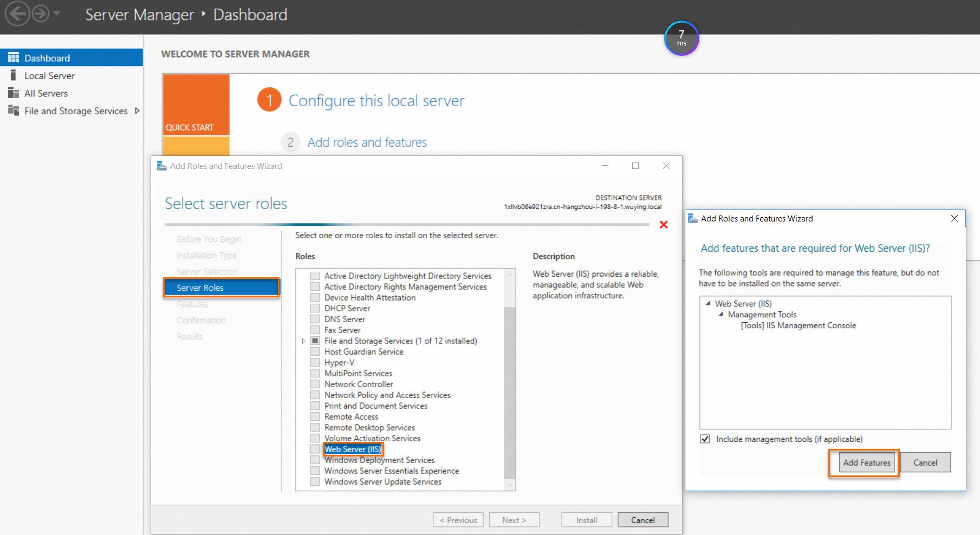Image resolution: width=980 pixels, height=535 pixels.
Task: Enable the DNS Server role checkbox
Action: click(315, 319)
